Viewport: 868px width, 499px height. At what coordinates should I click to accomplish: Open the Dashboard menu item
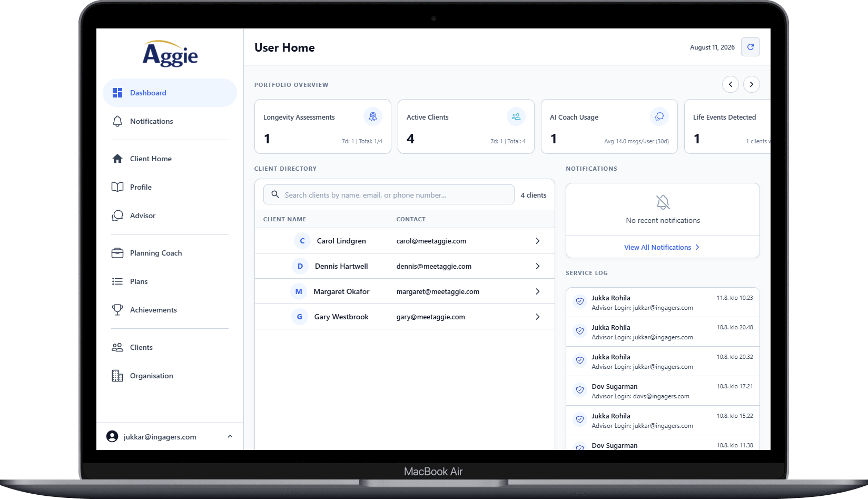pos(170,93)
